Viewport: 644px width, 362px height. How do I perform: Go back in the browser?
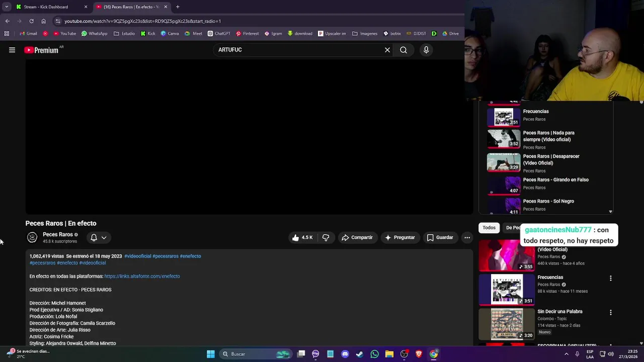[x=7, y=21]
